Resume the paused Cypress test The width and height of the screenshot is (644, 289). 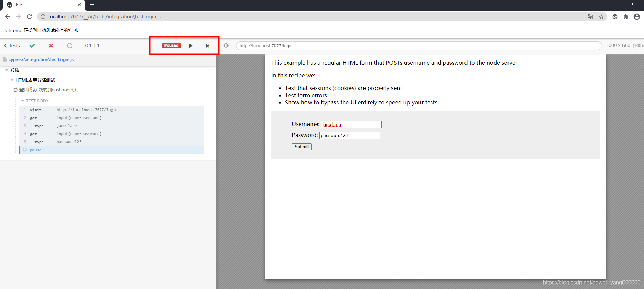(190, 46)
